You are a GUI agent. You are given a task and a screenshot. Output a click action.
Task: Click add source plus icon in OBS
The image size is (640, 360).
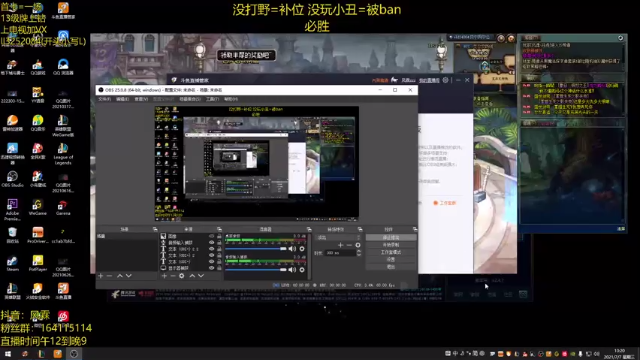(164, 276)
